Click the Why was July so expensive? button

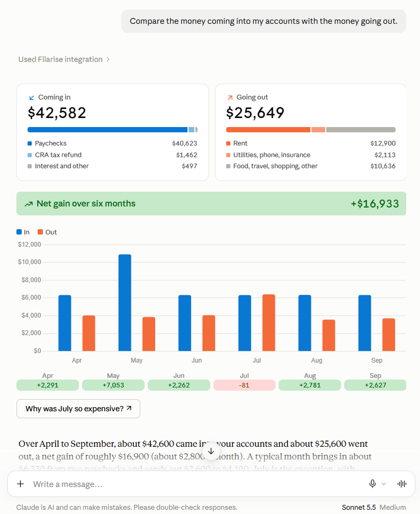pos(78,409)
